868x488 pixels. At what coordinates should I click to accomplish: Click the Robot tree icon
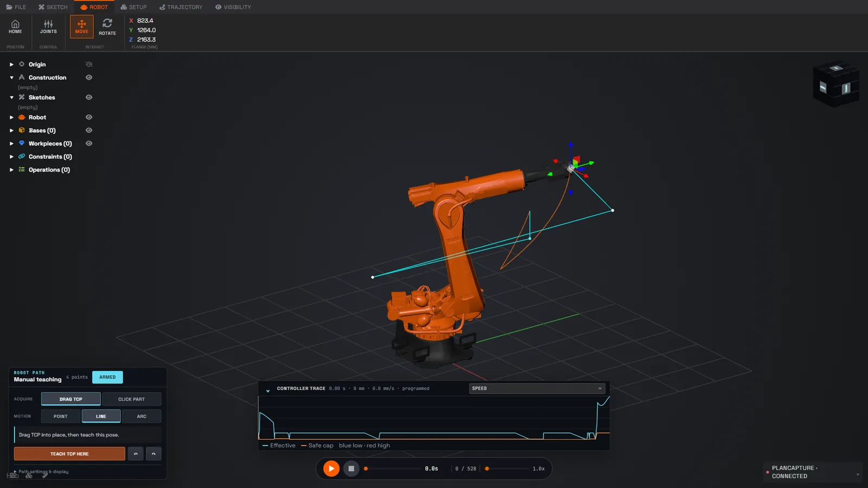coord(22,117)
